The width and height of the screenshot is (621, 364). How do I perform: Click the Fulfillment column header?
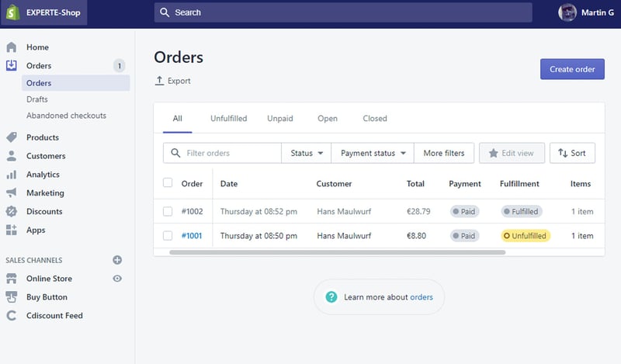(519, 184)
